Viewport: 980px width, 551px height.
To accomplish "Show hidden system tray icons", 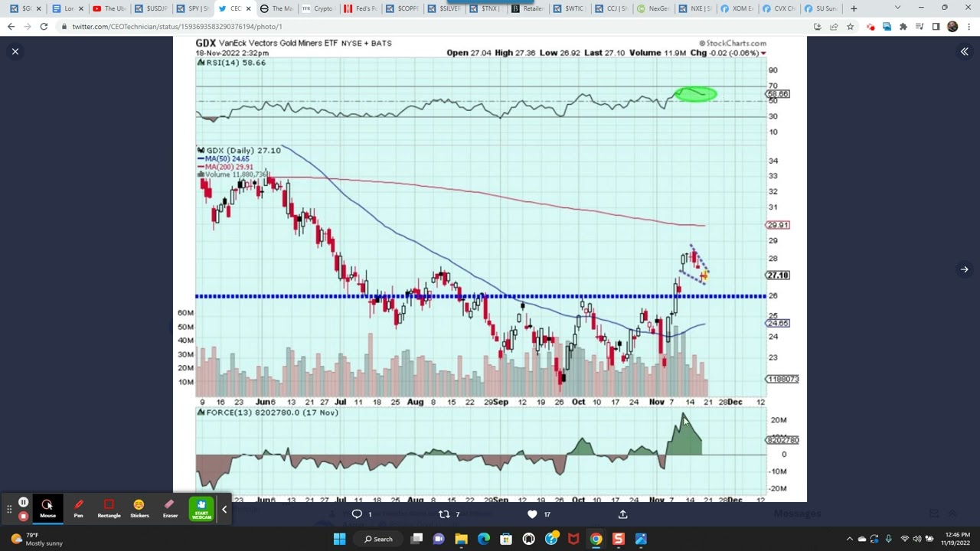I will 849,539.
